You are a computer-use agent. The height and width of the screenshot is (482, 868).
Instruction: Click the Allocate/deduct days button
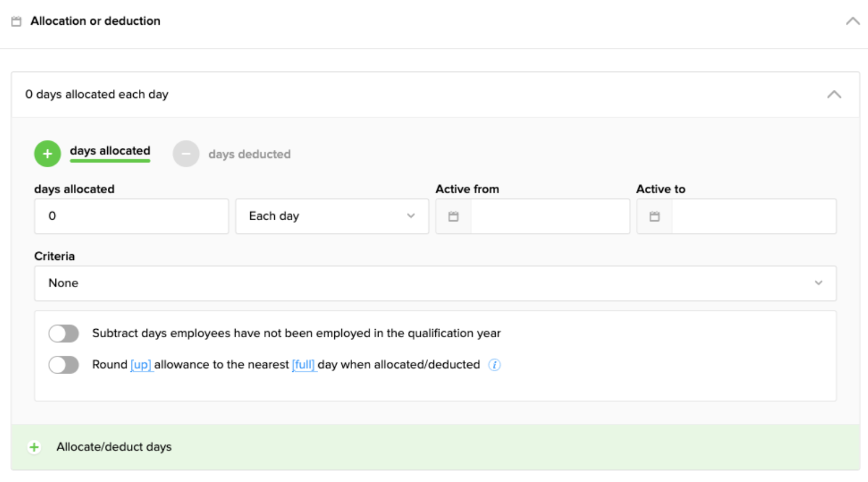(x=114, y=447)
